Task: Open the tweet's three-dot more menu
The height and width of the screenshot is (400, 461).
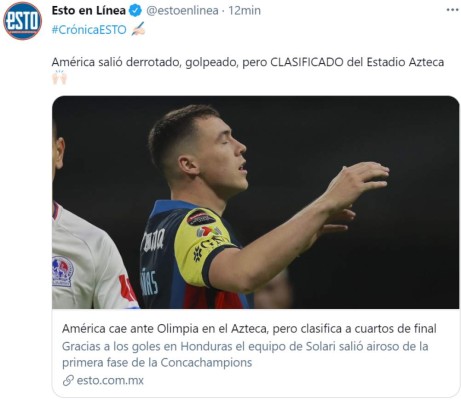Action: [x=452, y=10]
